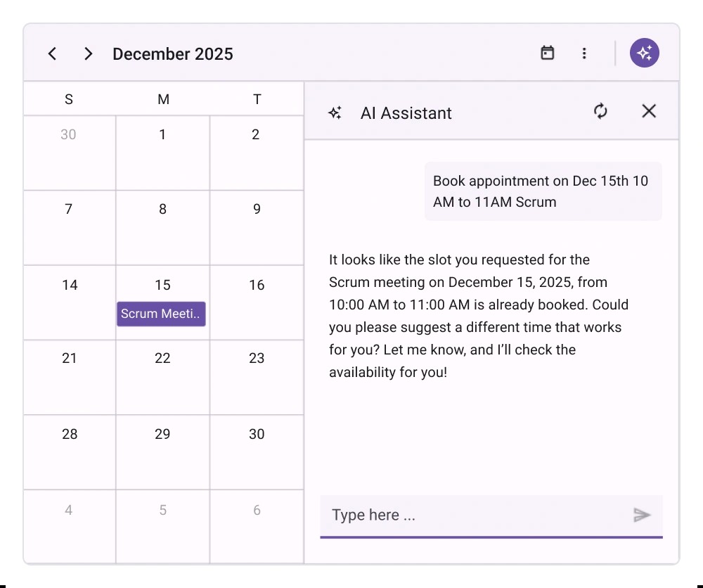Click the calendar date picker icon
This screenshot has height=588, width=703.
pyautogui.click(x=548, y=52)
